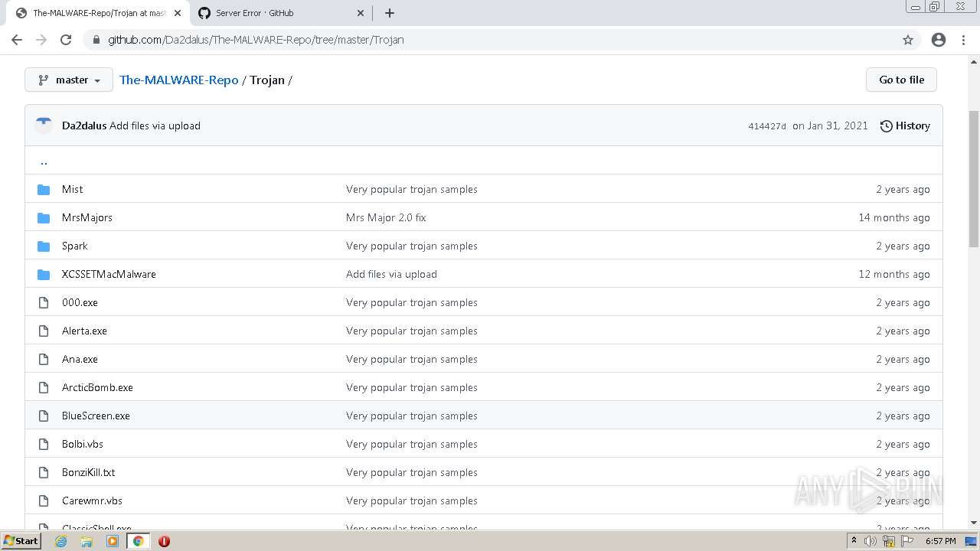The width and height of the screenshot is (980, 551).
Task: Click the 6:57 PM taskbar clock
Action: pyautogui.click(x=940, y=541)
